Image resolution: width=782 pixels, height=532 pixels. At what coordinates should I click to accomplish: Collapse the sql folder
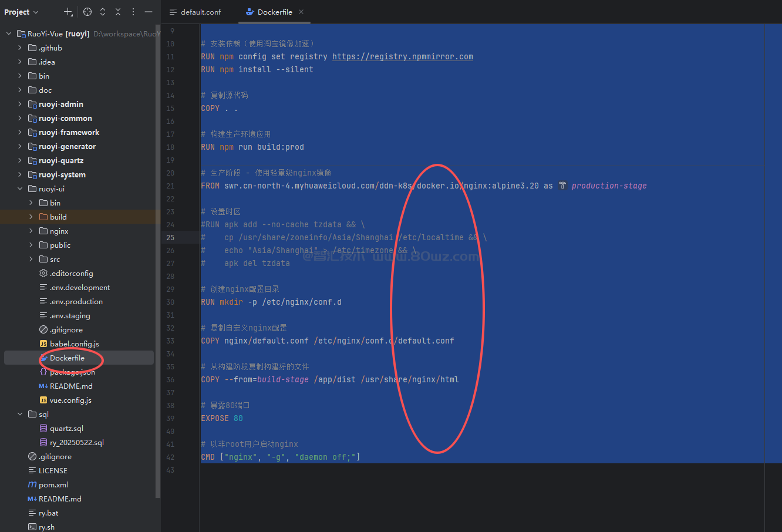[x=20, y=414]
